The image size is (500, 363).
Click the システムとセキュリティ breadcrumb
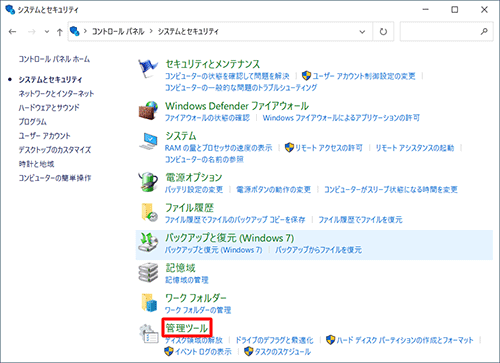[188, 31]
